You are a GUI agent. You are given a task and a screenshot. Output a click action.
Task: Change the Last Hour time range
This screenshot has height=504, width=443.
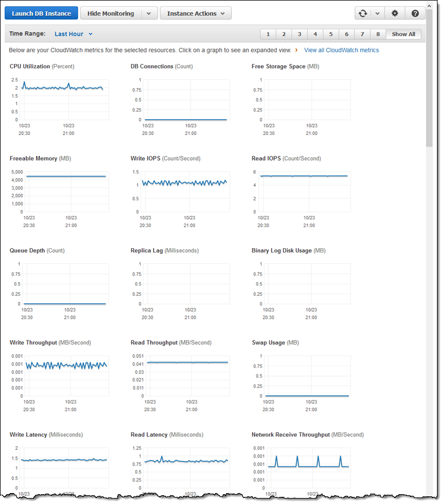(74, 34)
